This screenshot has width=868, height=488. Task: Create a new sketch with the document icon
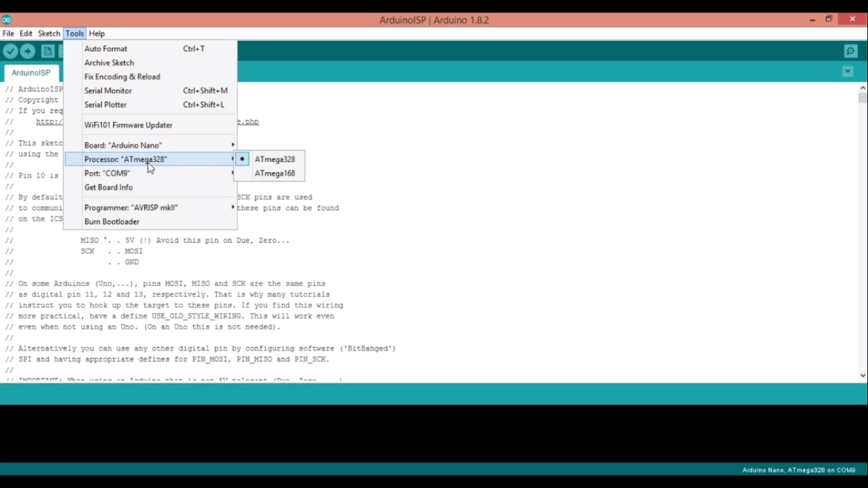point(48,51)
